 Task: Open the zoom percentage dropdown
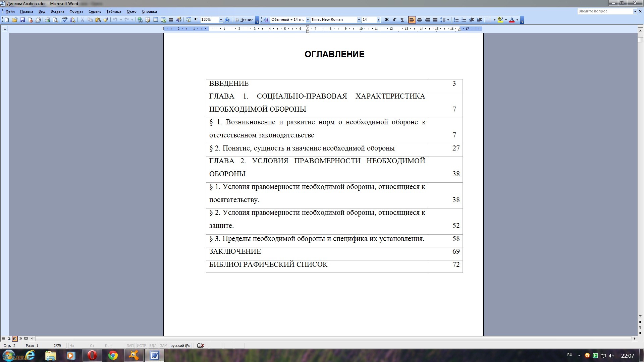click(x=221, y=20)
